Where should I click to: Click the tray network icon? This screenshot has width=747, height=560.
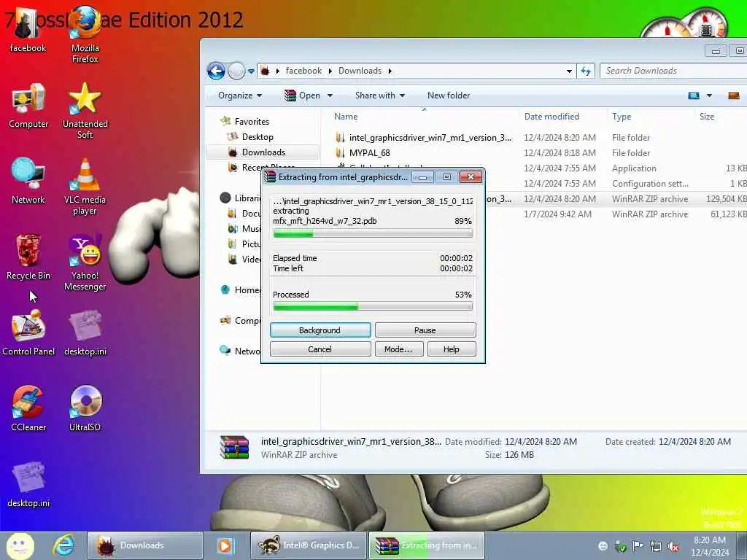click(x=656, y=547)
